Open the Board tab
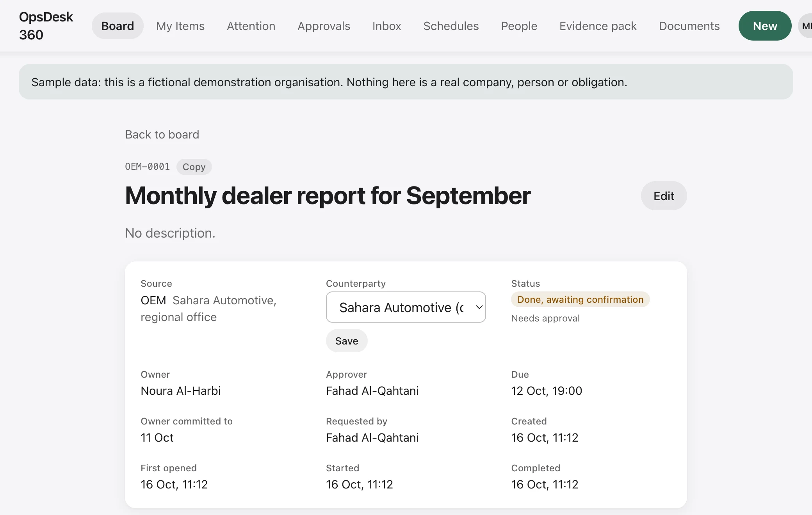The width and height of the screenshot is (812, 515). click(118, 26)
